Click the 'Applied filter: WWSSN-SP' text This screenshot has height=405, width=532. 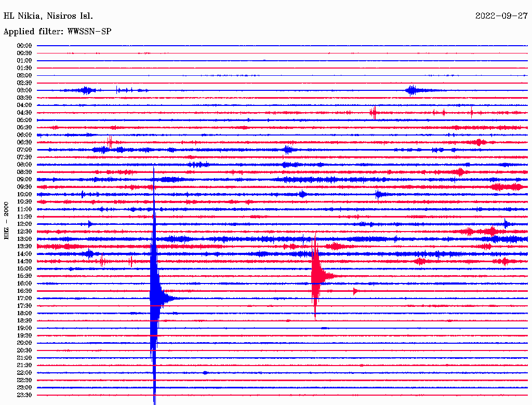[57, 31]
